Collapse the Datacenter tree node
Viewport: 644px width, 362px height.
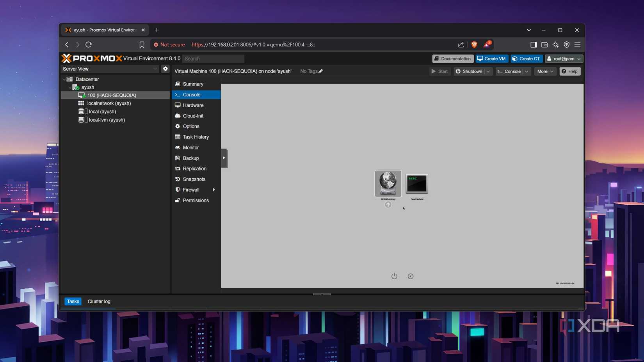point(64,79)
